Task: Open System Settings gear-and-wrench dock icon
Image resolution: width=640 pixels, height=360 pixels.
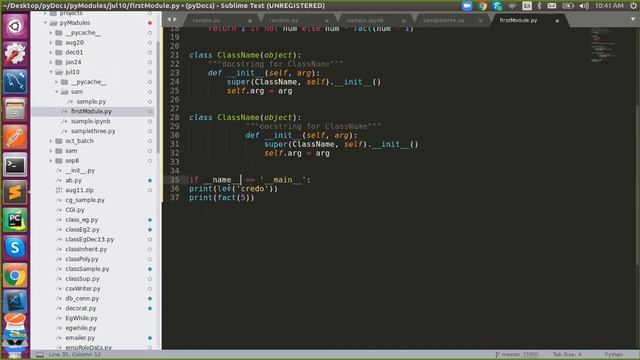Action: coord(15,54)
